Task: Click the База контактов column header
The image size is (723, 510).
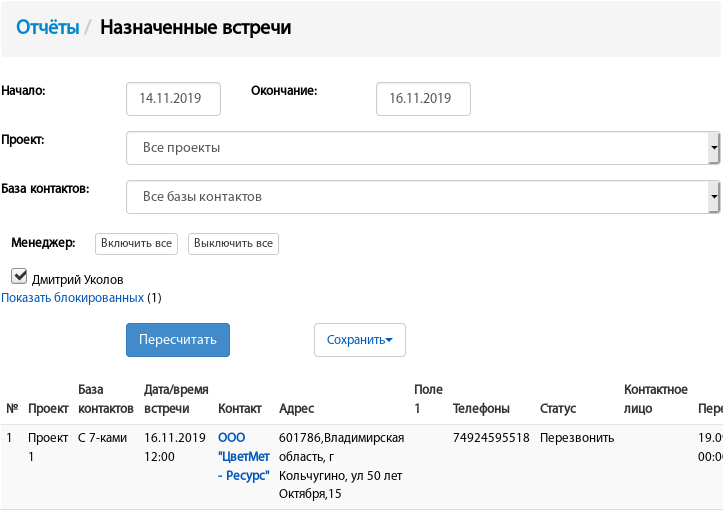Action: pyautogui.click(x=105, y=398)
